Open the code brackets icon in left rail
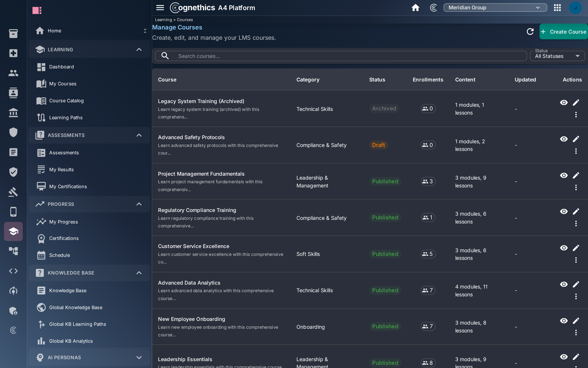This screenshot has width=588, height=368. pos(13,271)
